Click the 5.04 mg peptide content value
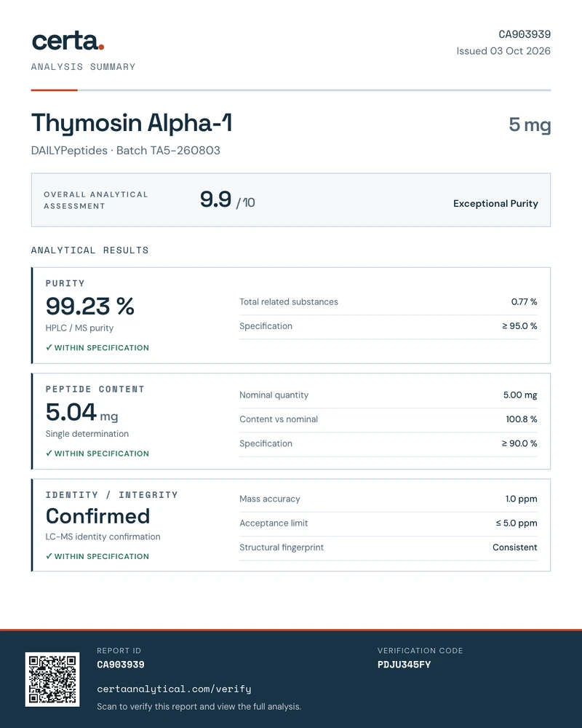 (x=81, y=412)
